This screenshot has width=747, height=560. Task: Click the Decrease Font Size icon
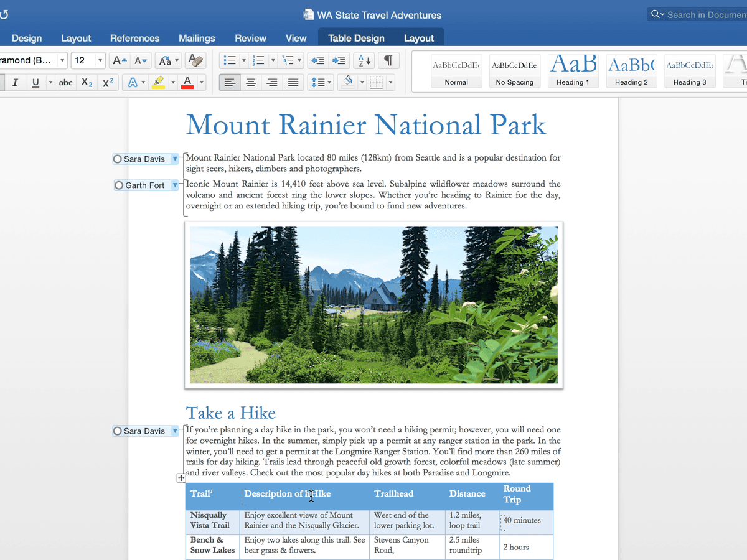click(141, 60)
